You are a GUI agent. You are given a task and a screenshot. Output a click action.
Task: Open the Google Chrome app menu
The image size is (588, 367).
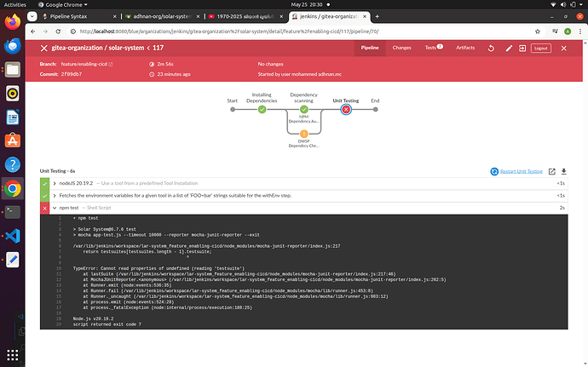62,4
